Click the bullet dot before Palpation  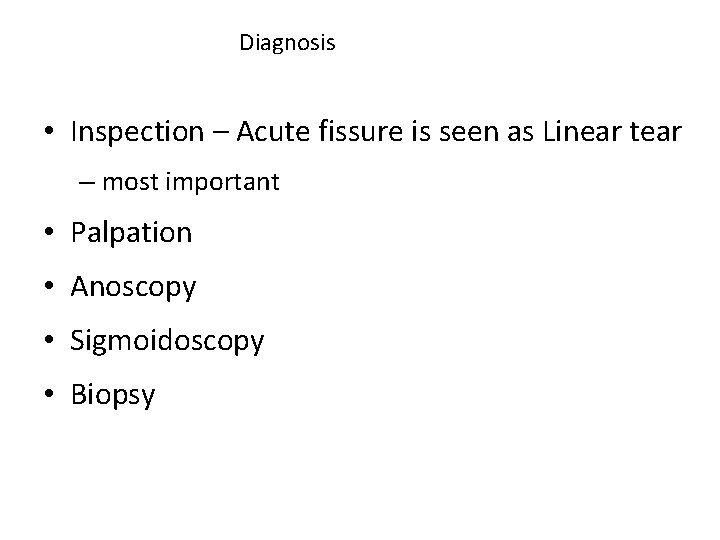[49, 231]
